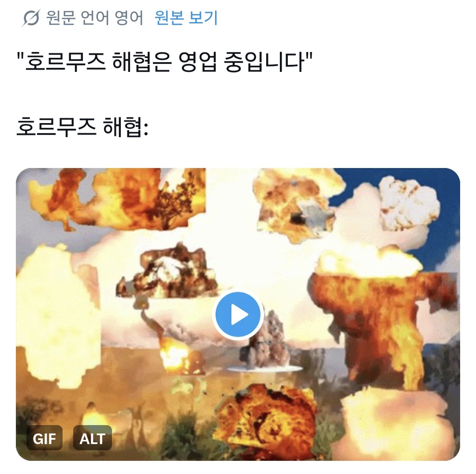Click the 원문 언어 영어 label
This screenshot has width=476, height=474.
pos(94,18)
